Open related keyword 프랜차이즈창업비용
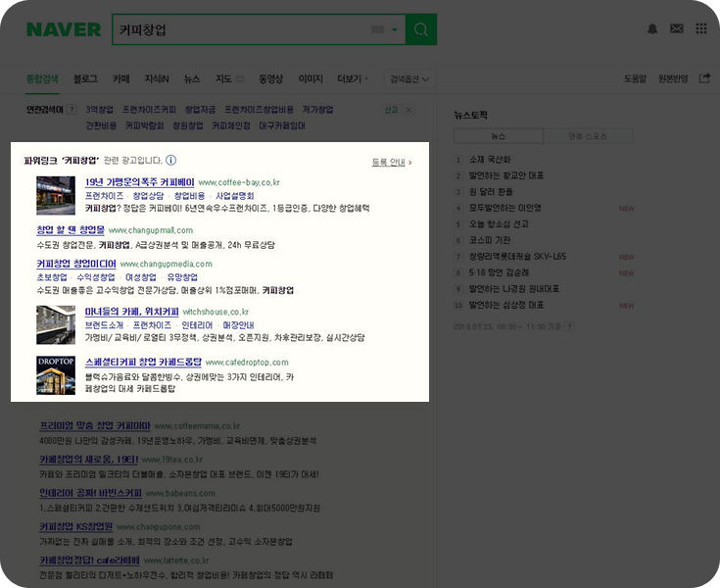Screen dimensions: 720x588 tap(259, 110)
